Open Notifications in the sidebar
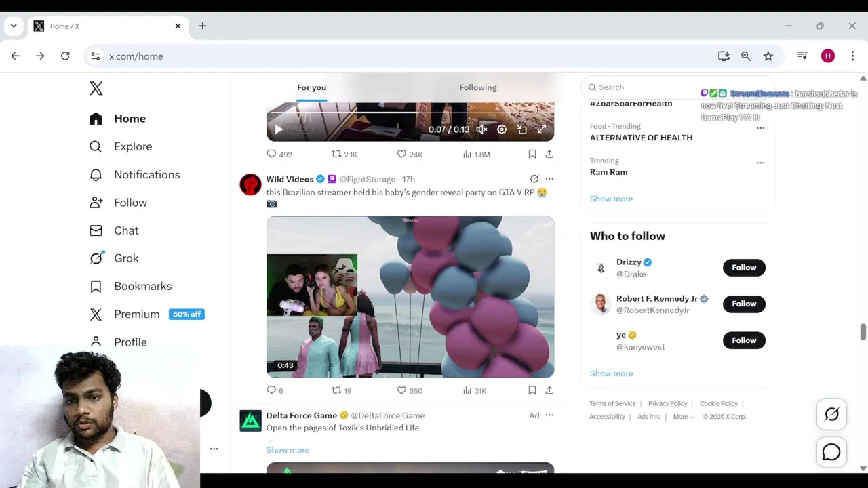The width and height of the screenshot is (868, 488). pyautogui.click(x=134, y=174)
